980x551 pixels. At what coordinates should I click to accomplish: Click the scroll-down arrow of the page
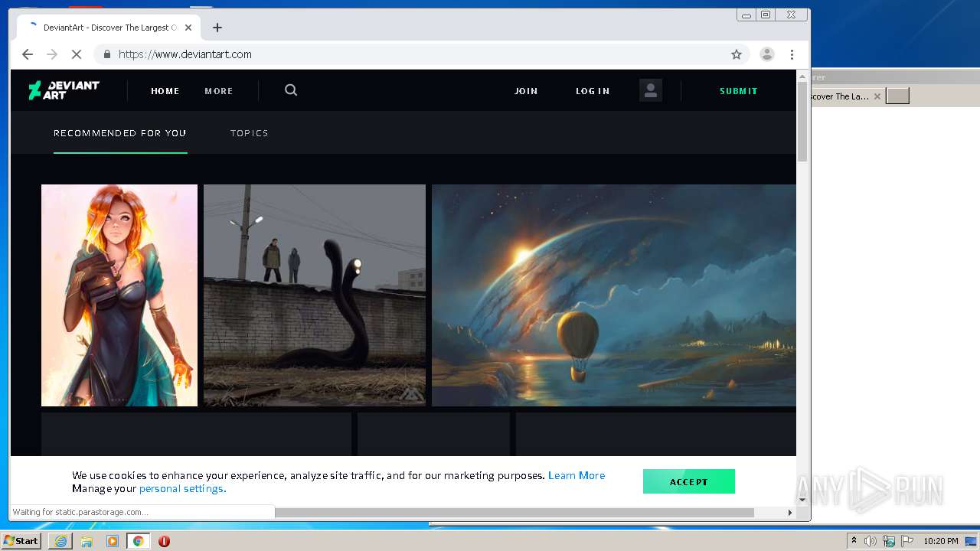coord(802,500)
